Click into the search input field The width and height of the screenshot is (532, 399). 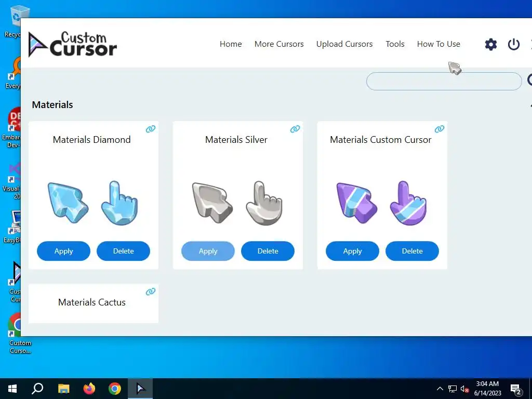pos(444,81)
